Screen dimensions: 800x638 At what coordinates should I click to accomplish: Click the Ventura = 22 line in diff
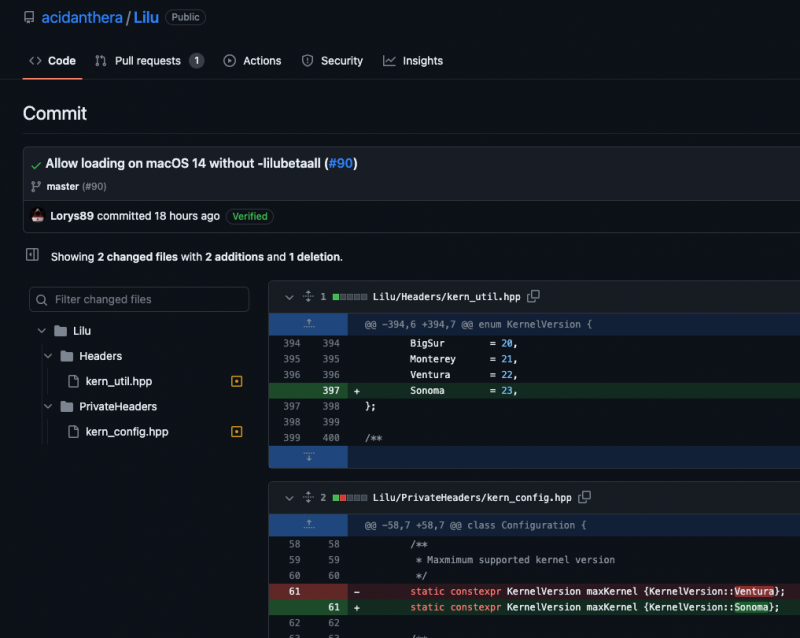tap(574, 375)
